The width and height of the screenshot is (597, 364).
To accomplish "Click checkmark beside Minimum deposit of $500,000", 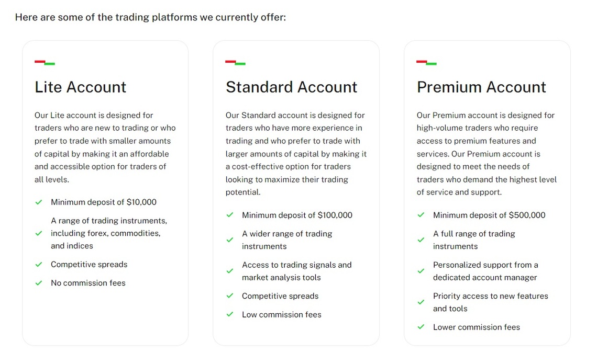I will [x=421, y=215].
